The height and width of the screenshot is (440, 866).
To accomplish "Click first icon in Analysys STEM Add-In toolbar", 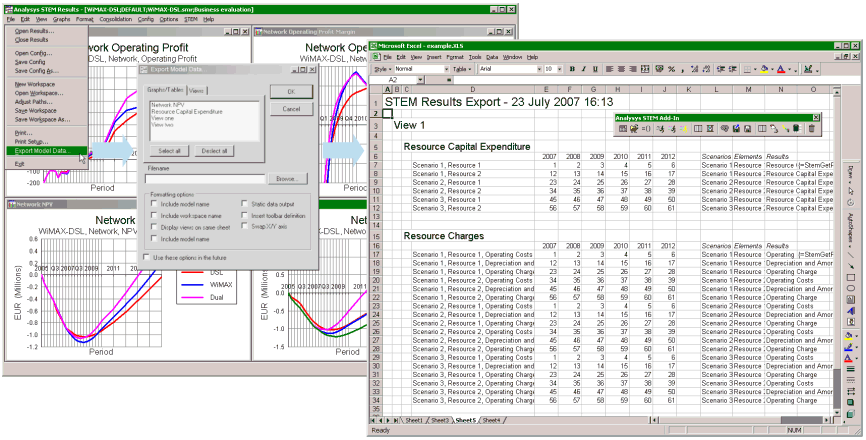I will point(623,128).
